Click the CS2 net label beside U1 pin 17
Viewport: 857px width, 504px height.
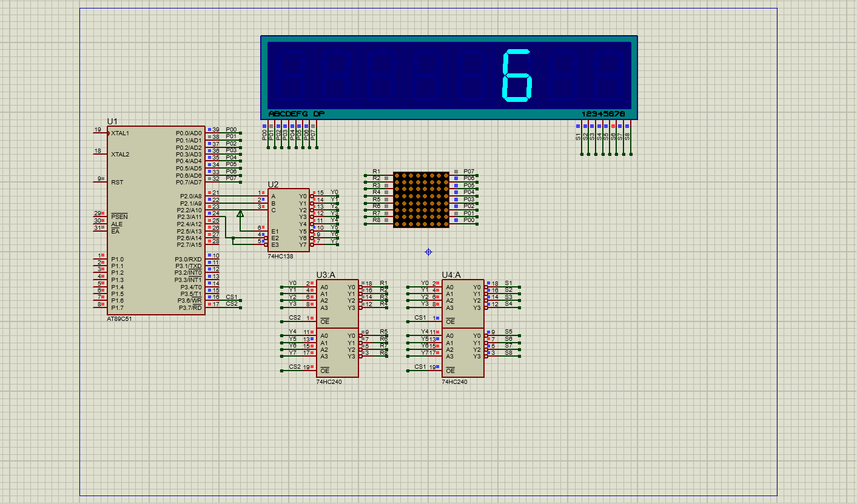pyautogui.click(x=232, y=304)
